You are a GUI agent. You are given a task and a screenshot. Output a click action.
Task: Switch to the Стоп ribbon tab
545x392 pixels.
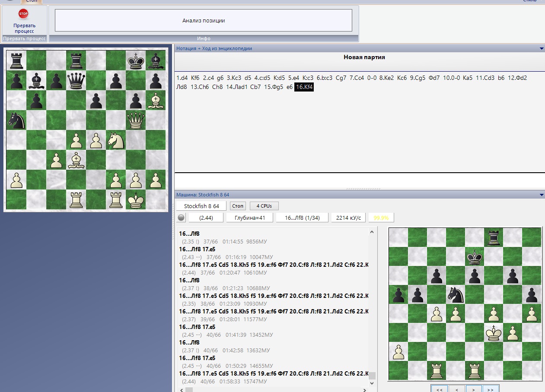click(x=31, y=2)
